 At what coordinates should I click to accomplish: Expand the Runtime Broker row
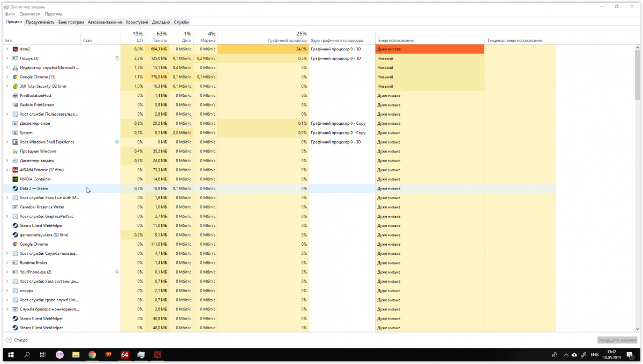(7, 263)
